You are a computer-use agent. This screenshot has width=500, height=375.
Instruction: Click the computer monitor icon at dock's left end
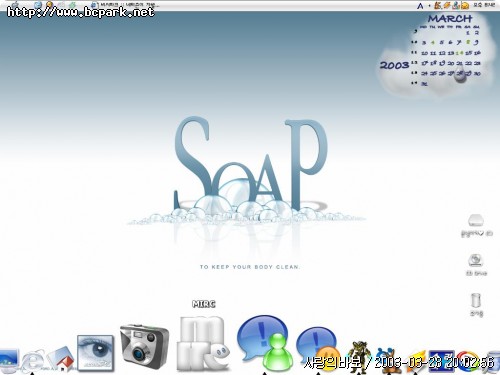tap(8, 361)
